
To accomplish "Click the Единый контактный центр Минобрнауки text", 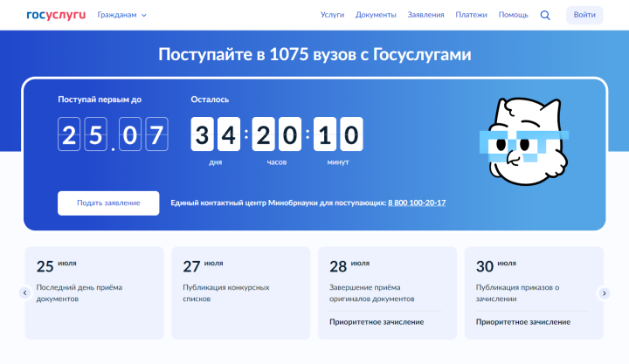I will (279, 203).
